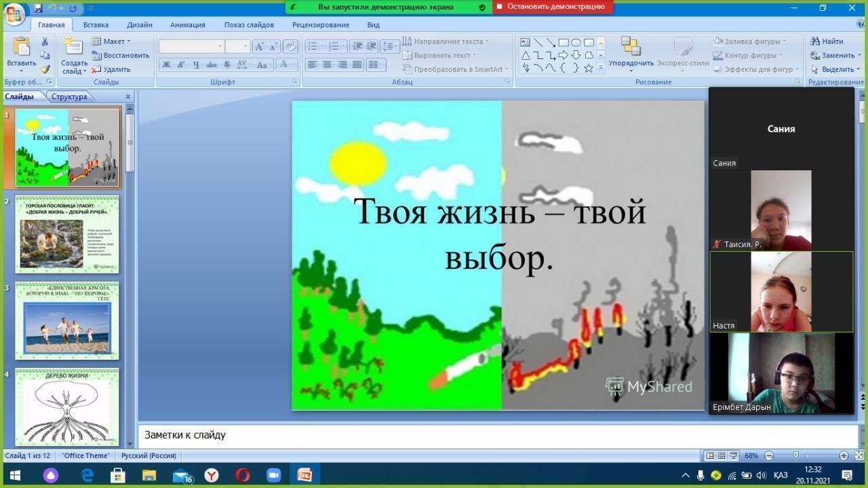The image size is (868, 488).
Task: Click the Найти binoculars button
Action: pos(827,41)
